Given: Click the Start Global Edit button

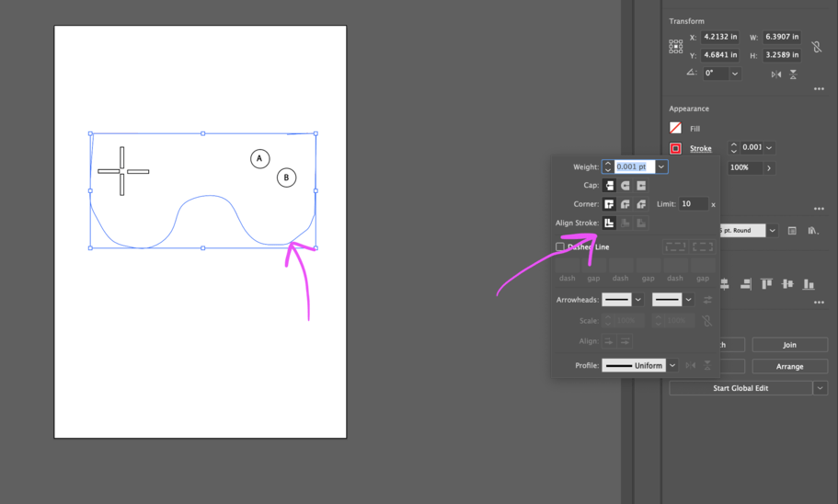Looking at the screenshot, I should 740,388.
